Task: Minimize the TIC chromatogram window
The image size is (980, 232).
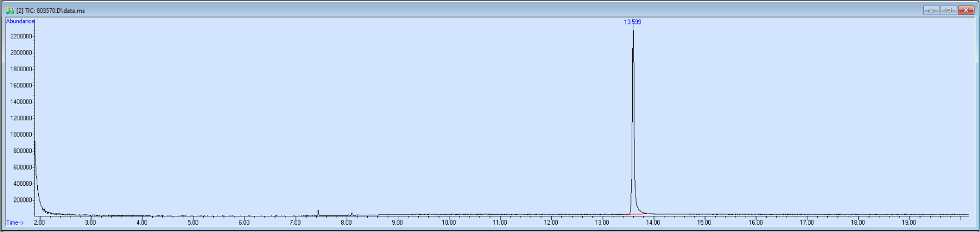Action: 931,10
